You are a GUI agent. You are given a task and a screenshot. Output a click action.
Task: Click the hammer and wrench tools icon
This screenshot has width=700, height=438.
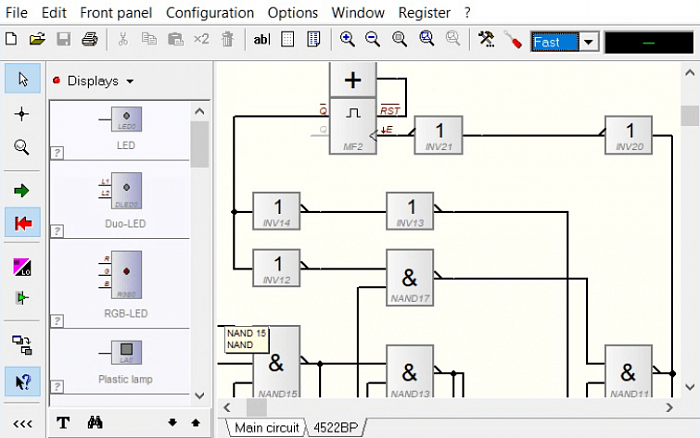(x=486, y=40)
